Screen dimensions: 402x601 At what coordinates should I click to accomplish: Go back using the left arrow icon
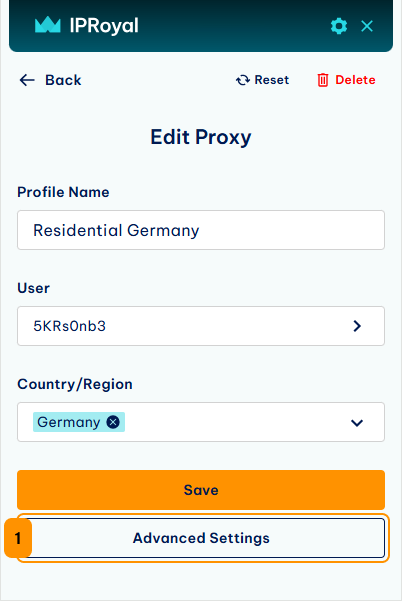pos(27,80)
